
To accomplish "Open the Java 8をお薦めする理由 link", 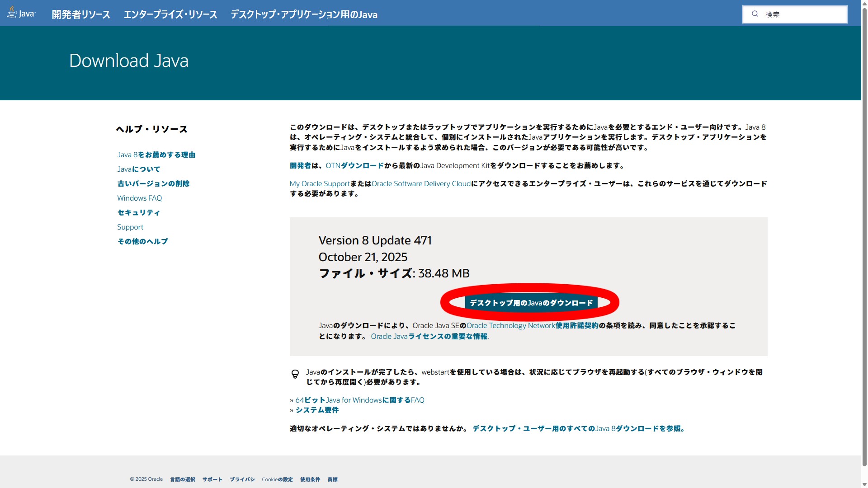I will pos(156,155).
